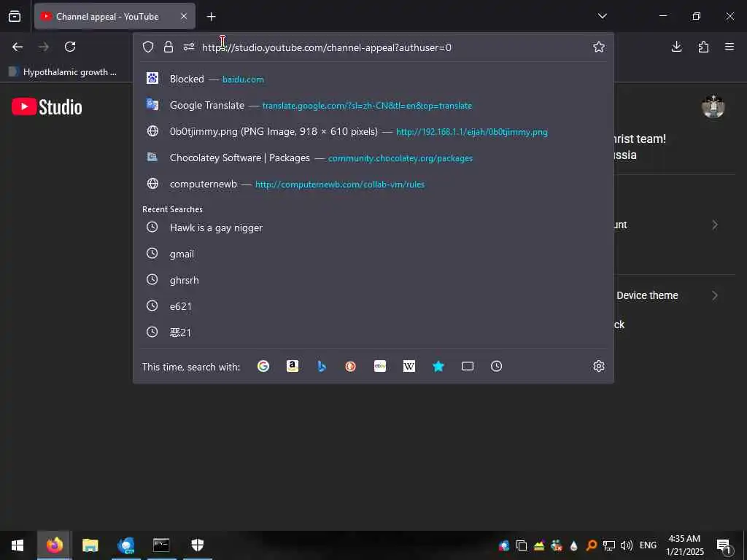747x560 pixels.
Task: Choose the Blocked baidu.com suggestion
Action: pos(373,79)
